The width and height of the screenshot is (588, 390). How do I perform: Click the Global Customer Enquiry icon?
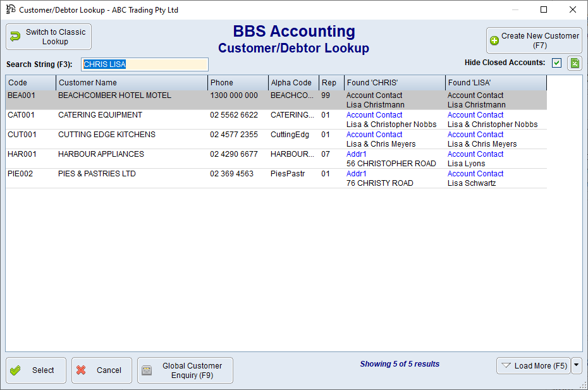click(x=147, y=370)
